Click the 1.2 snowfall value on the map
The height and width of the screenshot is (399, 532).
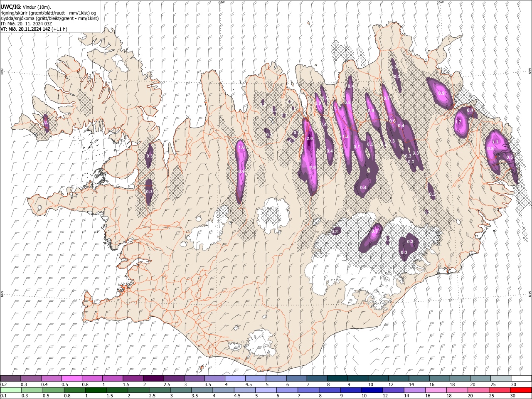point(345,136)
